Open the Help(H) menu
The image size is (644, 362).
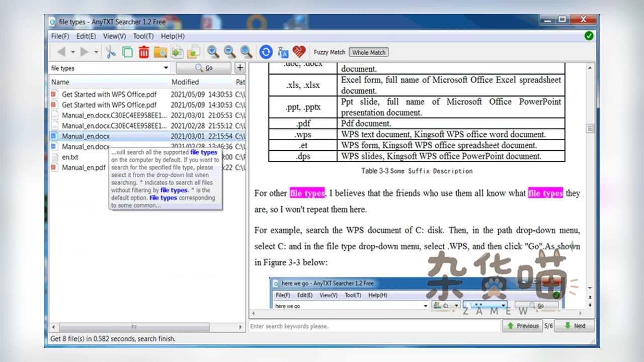[173, 36]
